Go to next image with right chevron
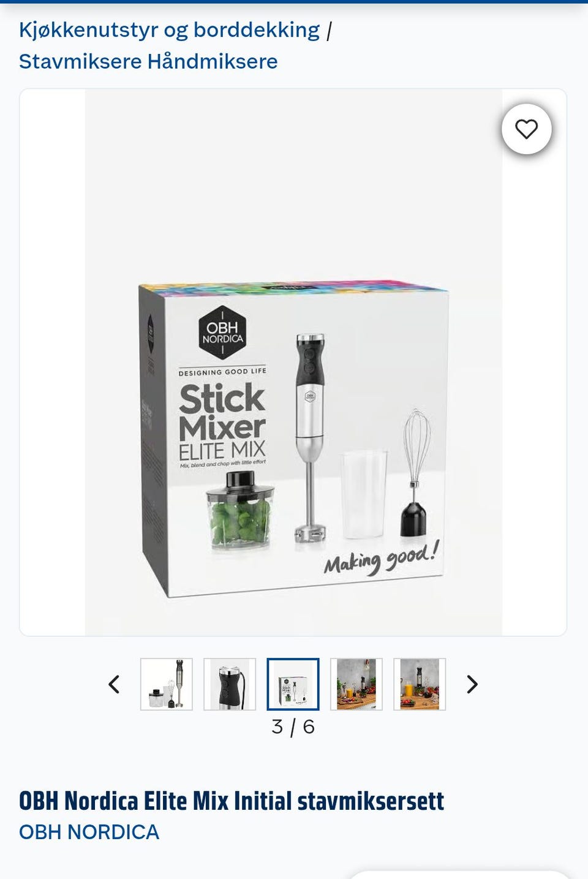The image size is (588, 879). 472,684
